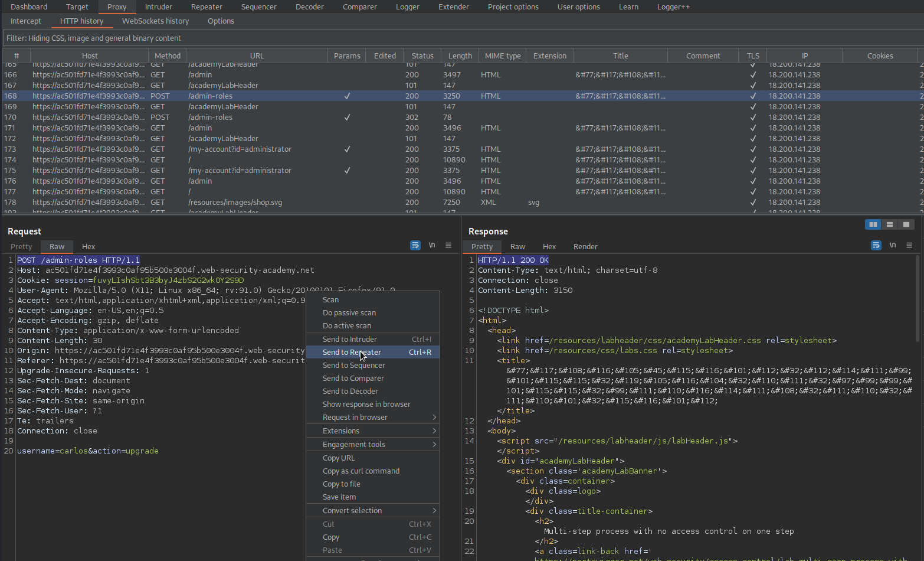This screenshot has width=924, height=561.
Task: Choose Send to Intruder from context menu
Action: [x=373, y=340]
